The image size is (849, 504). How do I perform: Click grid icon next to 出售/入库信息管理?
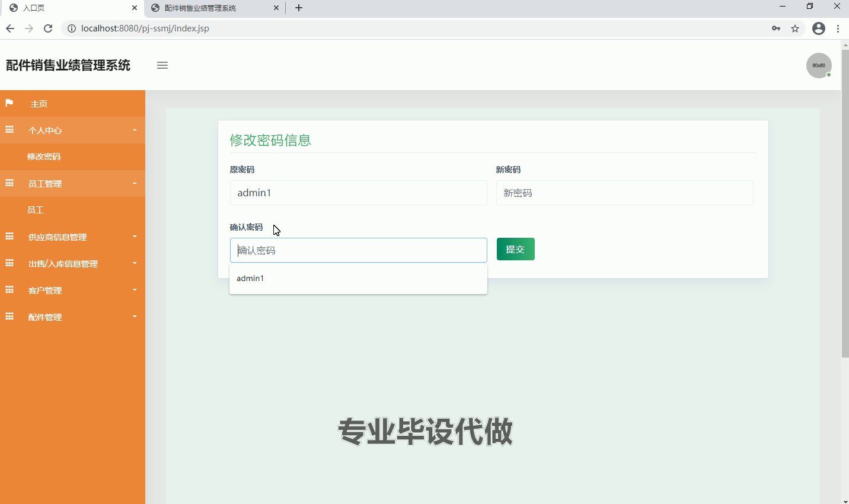(9, 263)
